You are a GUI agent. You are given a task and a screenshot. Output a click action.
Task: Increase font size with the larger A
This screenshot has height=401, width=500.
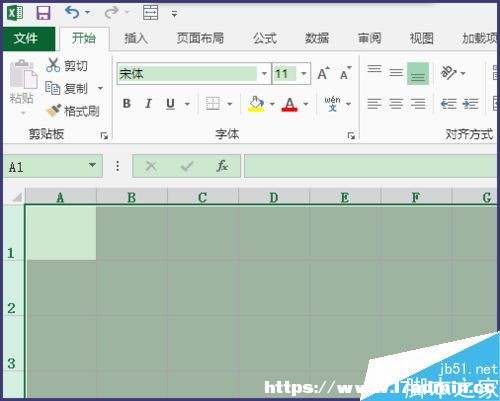(x=323, y=73)
